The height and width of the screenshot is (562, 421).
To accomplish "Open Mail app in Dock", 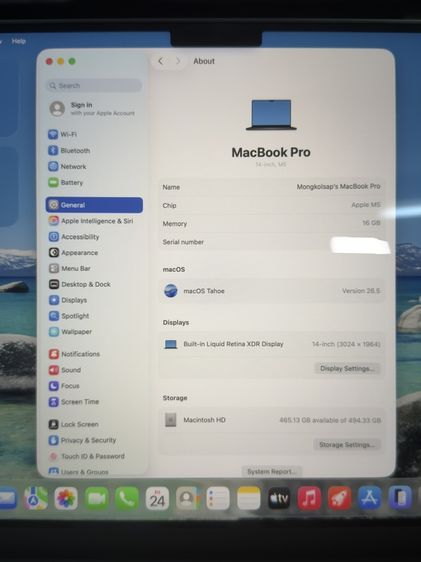I will (8, 498).
